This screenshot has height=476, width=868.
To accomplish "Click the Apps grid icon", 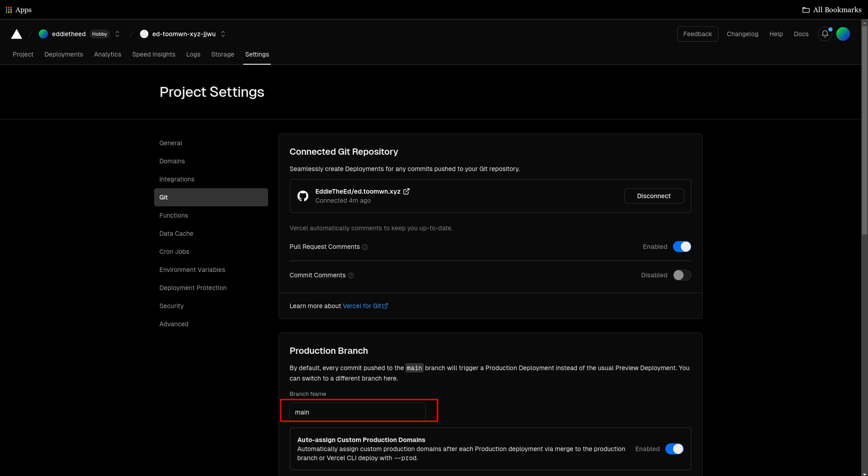I will pyautogui.click(x=9, y=10).
